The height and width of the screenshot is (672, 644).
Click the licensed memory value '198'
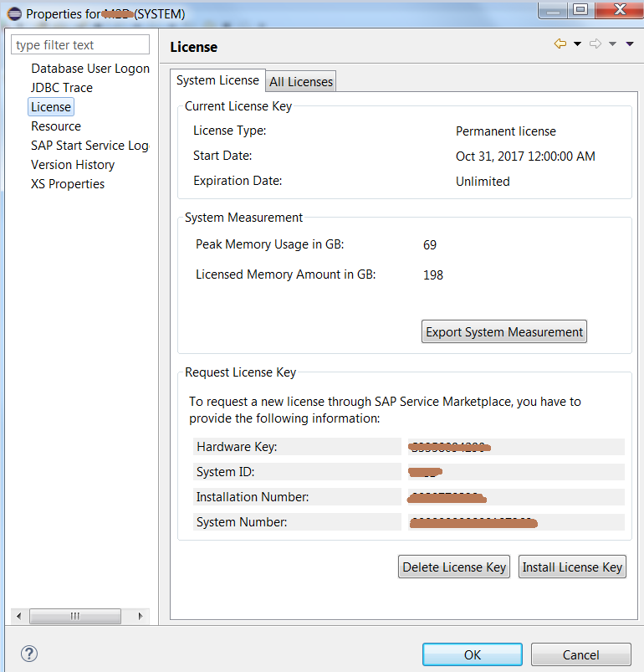pos(433,275)
